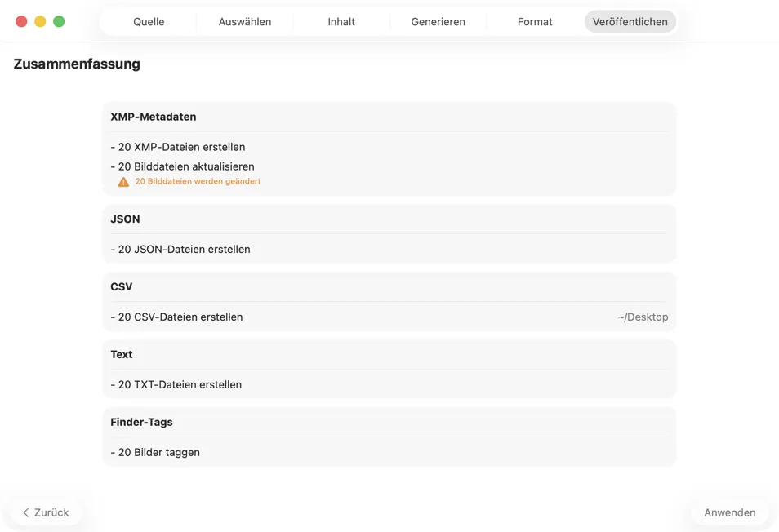Select the Generieren tab
The width and height of the screenshot is (779, 532).
[438, 22]
